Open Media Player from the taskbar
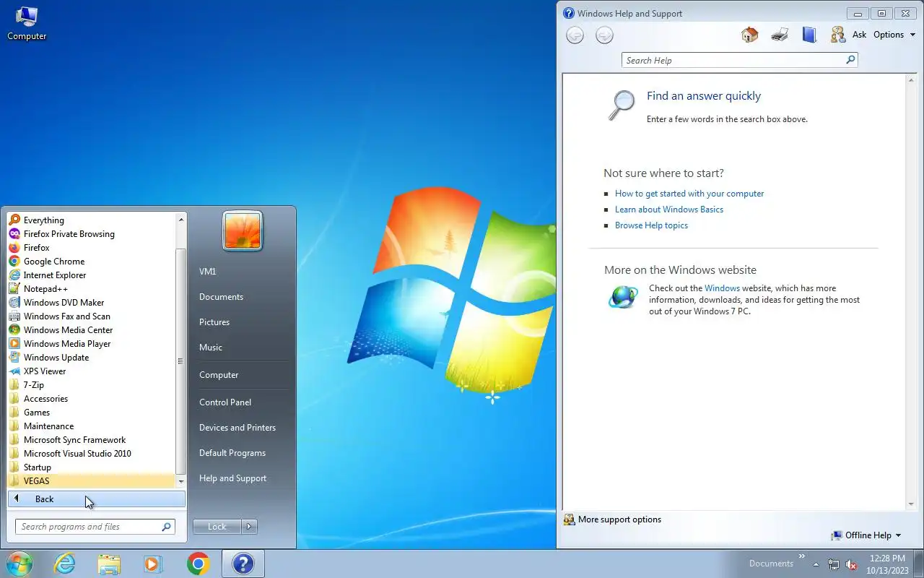 coord(153,564)
